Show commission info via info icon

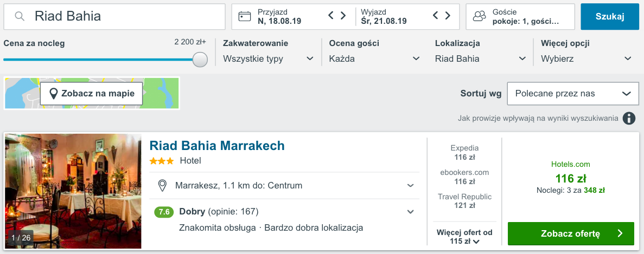point(629,118)
